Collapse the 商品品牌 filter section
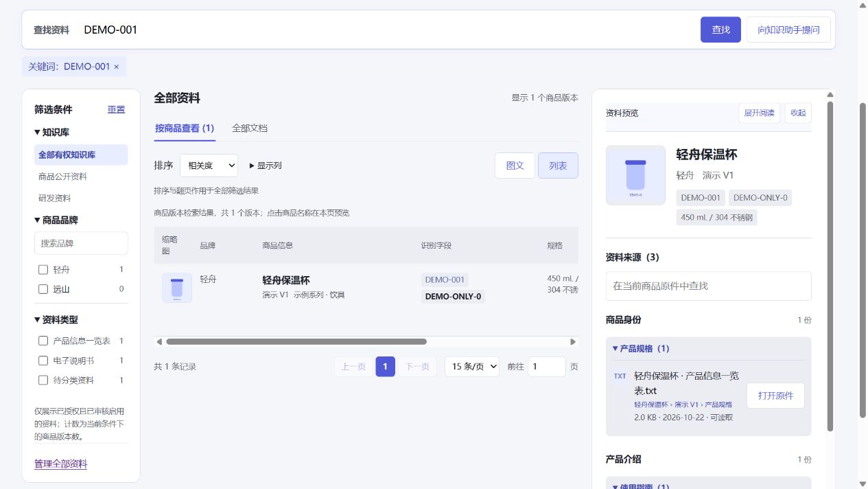 pos(56,220)
